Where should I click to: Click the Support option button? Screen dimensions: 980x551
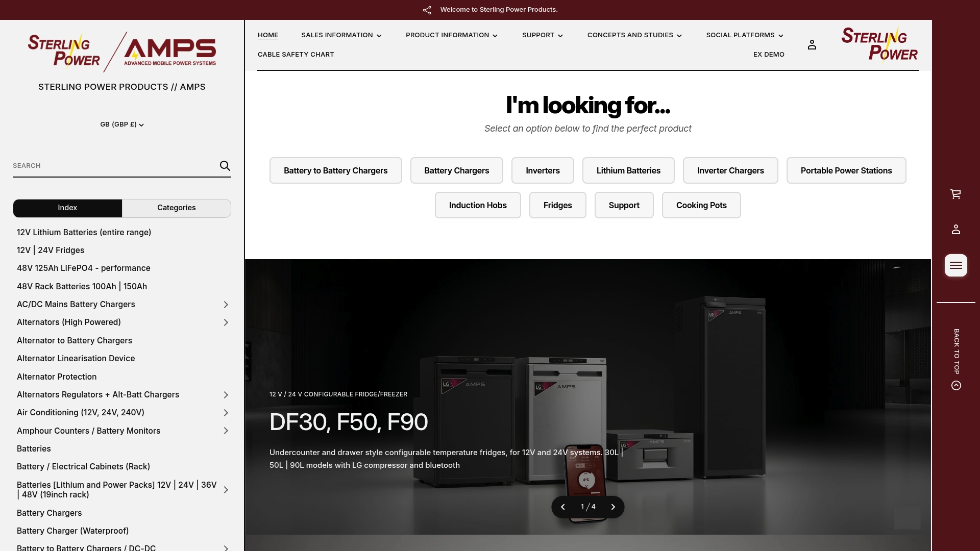click(x=624, y=205)
